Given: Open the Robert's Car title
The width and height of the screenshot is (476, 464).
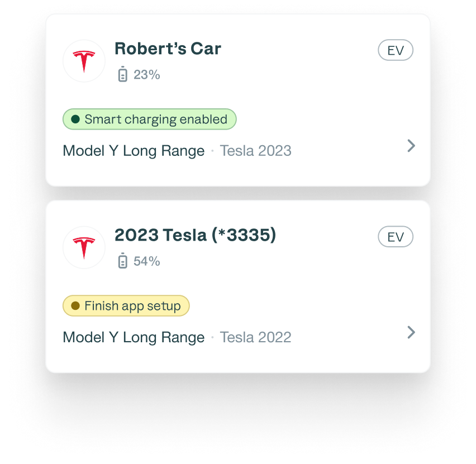Looking at the screenshot, I should click(168, 49).
